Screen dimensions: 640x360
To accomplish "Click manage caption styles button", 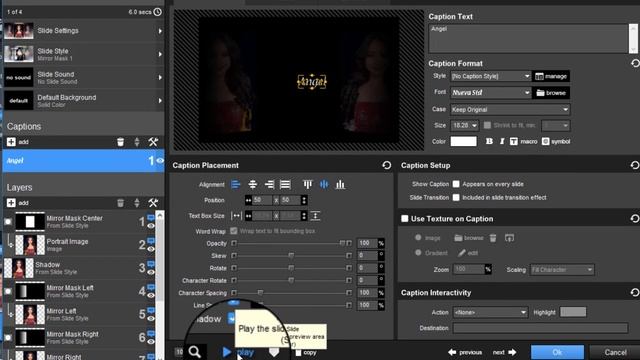I will click(x=551, y=76).
